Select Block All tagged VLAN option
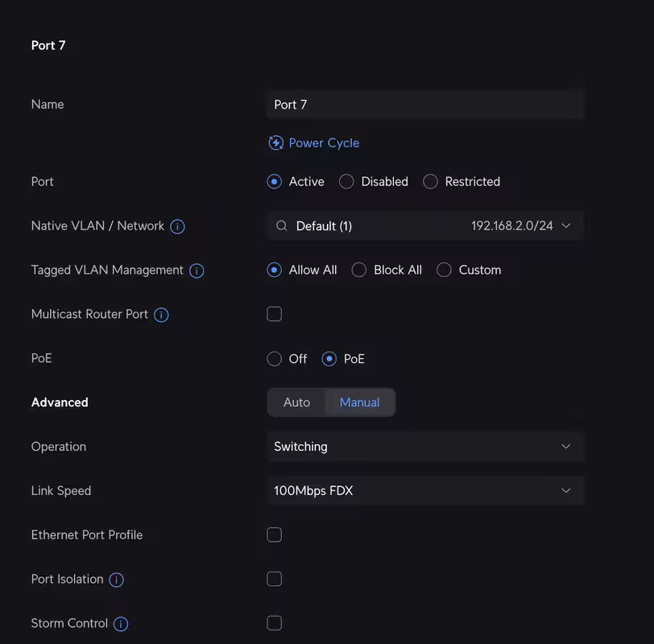This screenshot has width=654, height=644. [x=358, y=270]
